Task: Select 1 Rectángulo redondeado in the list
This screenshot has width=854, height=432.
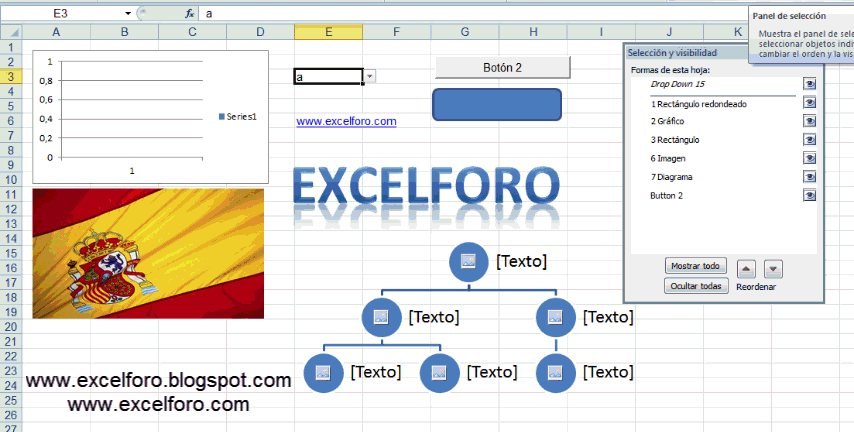Action: pos(699,104)
